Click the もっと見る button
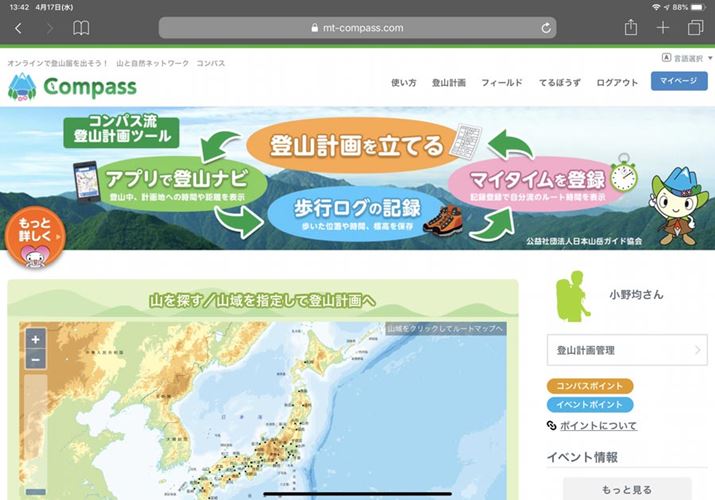This screenshot has height=500, width=715. [627, 489]
